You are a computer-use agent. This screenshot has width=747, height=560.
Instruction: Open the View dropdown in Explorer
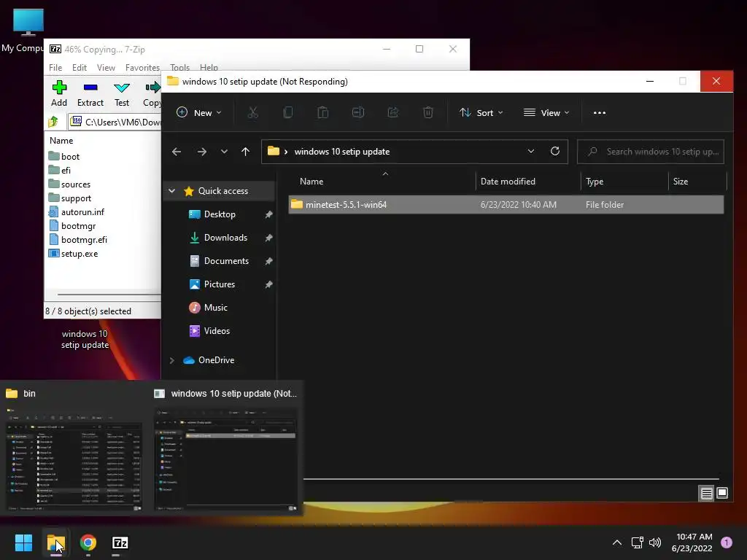pos(546,113)
